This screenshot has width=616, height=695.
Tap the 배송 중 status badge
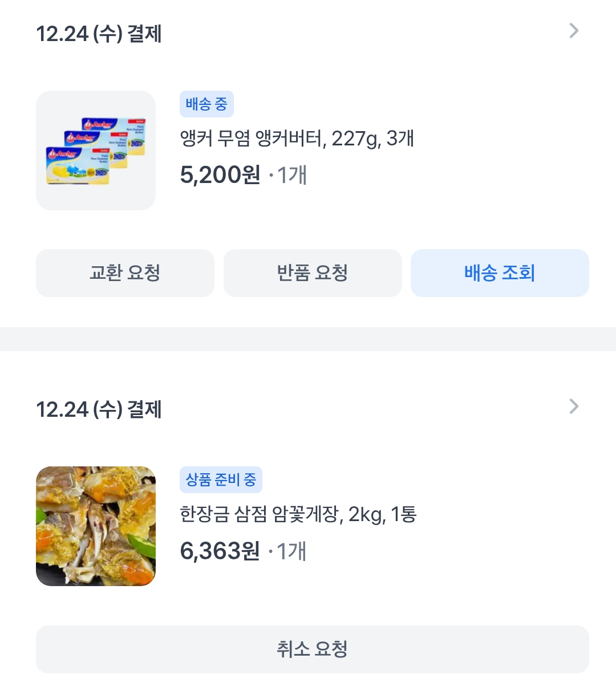click(206, 104)
